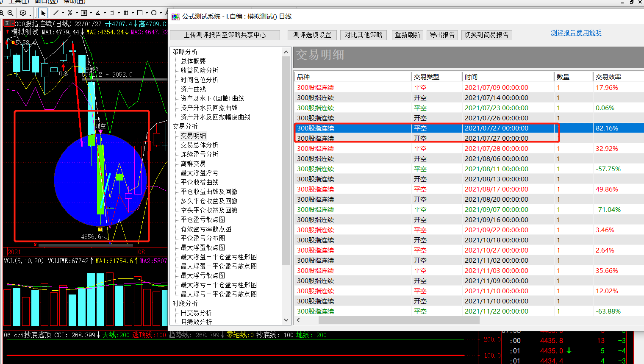Click 导出报告 button
Viewport: 644px width, 364px height.
tap(442, 35)
